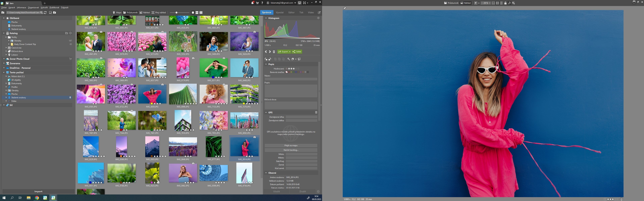Toggle Náhled mode in the browser toolbar
This screenshot has width=644, height=201.
pyautogui.click(x=144, y=12)
